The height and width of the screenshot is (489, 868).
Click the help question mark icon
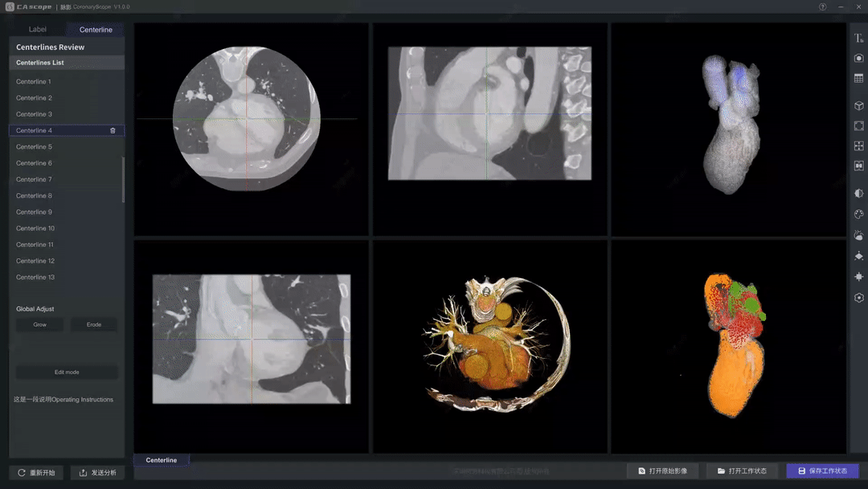(823, 6)
